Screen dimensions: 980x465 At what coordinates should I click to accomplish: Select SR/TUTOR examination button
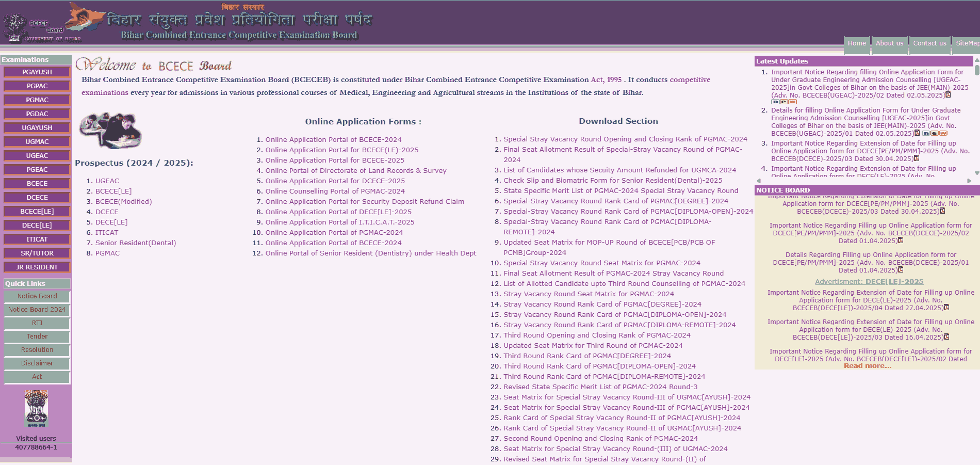pyautogui.click(x=37, y=253)
